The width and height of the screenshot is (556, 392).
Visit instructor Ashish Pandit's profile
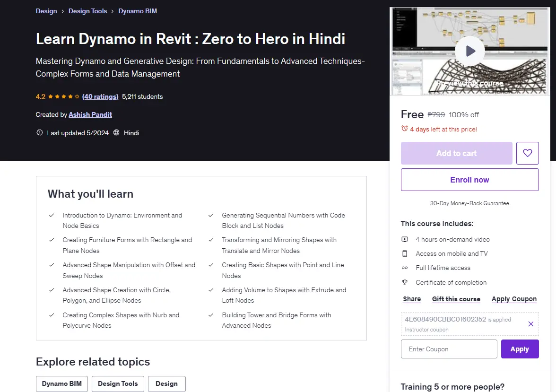coord(90,114)
